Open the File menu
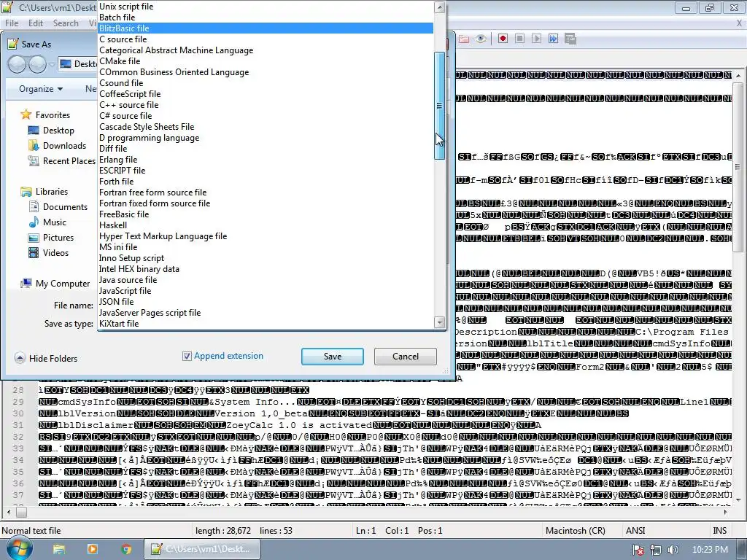747x560 pixels. 12,23
